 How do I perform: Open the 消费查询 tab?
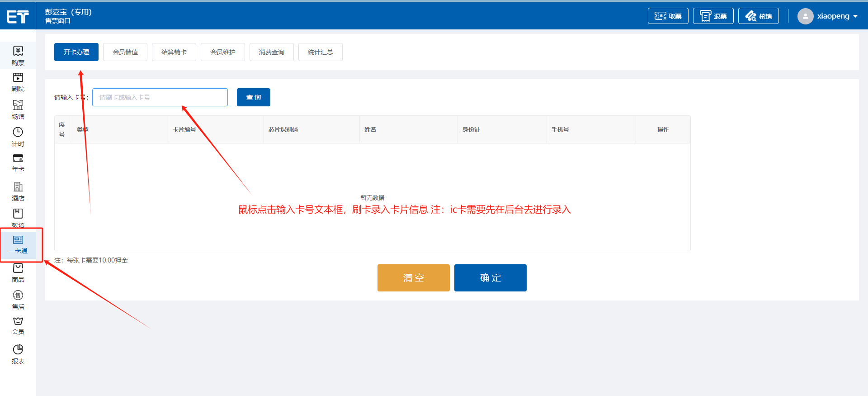[x=272, y=52]
